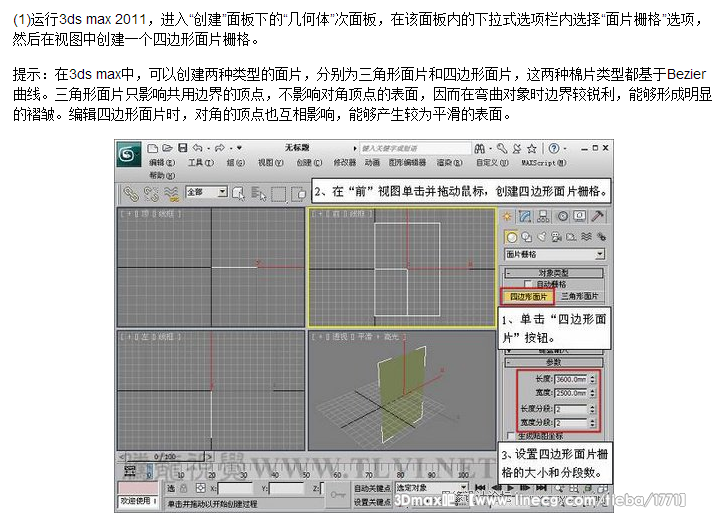Open the Undo history dropdown arrow
715x517 pixels.
click(x=208, y=149)
